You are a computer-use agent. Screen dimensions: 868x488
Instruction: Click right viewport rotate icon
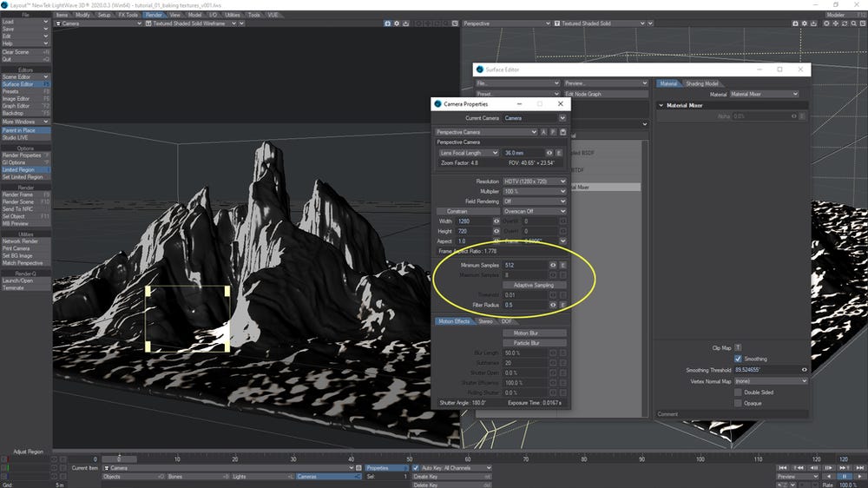(845, 23)
